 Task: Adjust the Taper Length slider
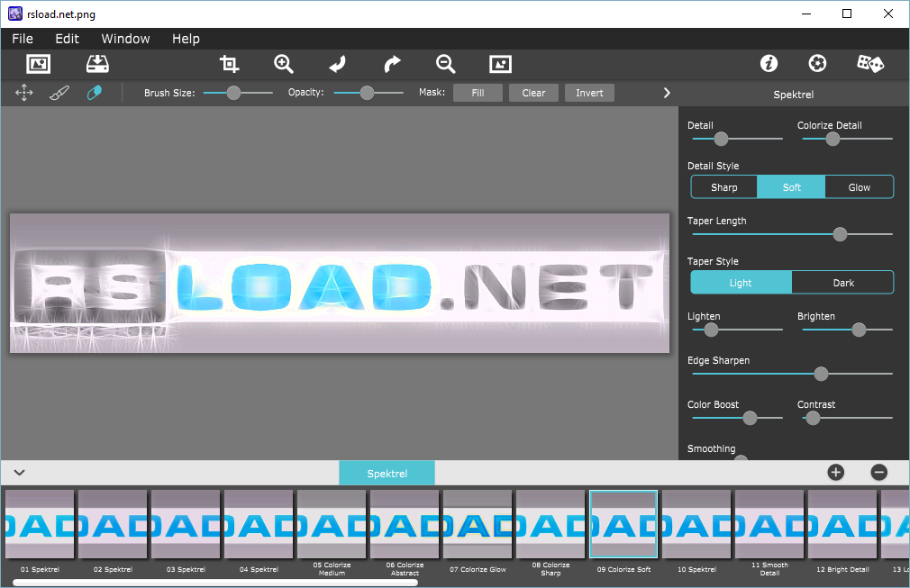pos(792,234)
